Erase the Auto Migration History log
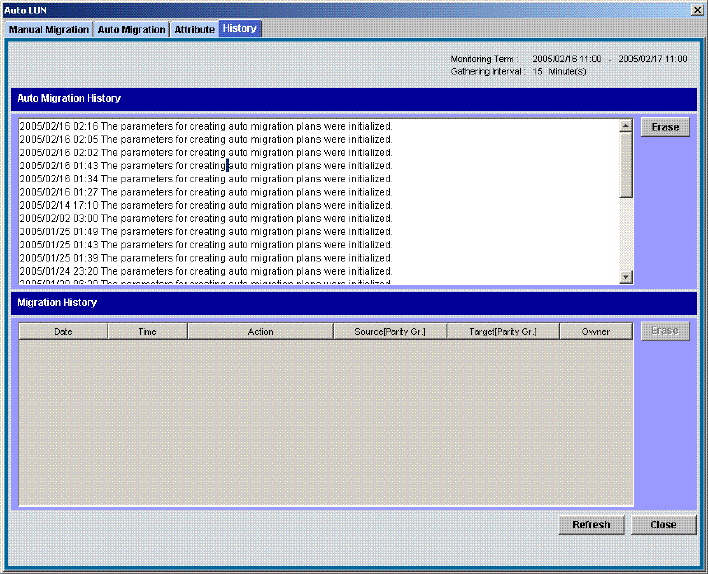The width and height of the screenshot is (708, 574). (665, 128)
